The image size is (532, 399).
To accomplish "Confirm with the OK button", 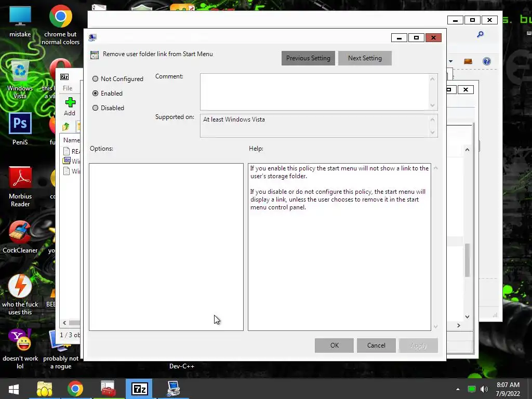I will pos(334,345).
